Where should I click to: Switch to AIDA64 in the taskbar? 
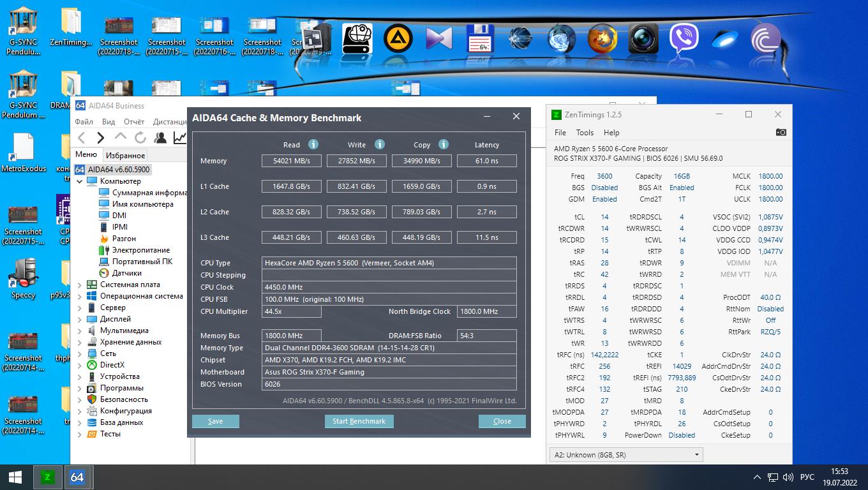tap(77, 477)
